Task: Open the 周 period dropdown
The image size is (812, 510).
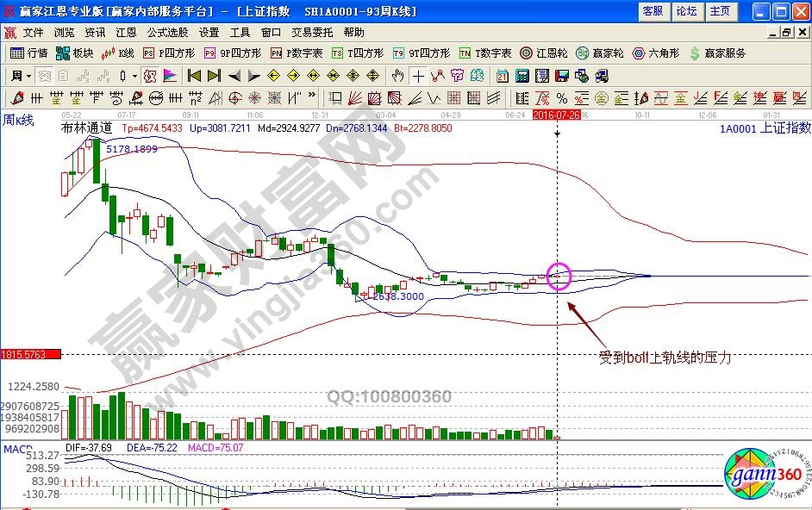Action: click(20, 76)
